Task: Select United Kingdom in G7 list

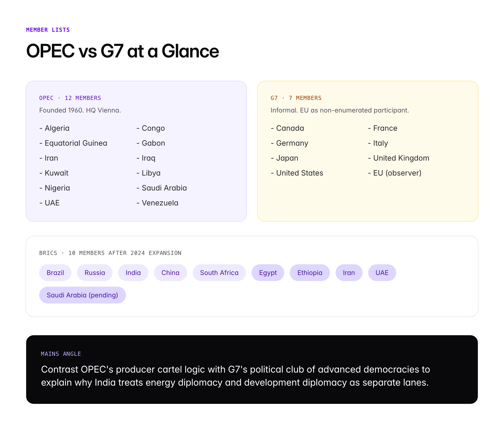Action: point(401,158)
